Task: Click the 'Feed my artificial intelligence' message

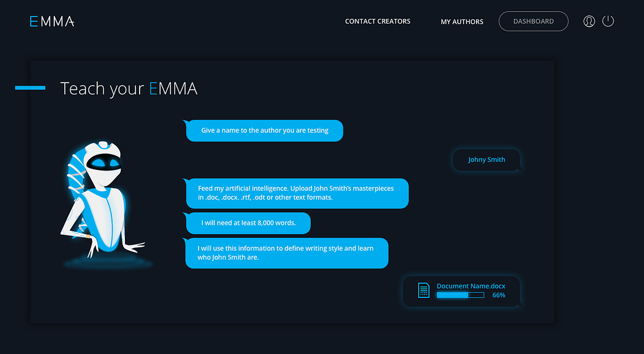Action: point(297,194)
